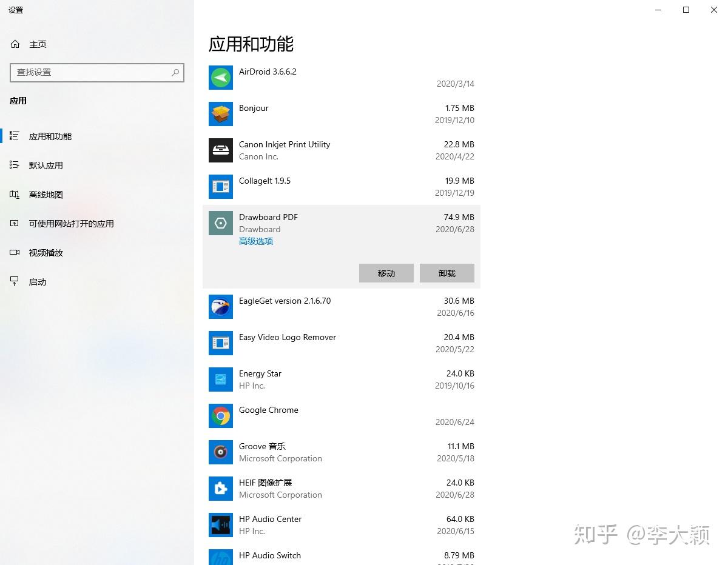728x565 pixels.
Task: Select EagleGet version 2.1.6.70 entry
Action: [x=342, y=307]
